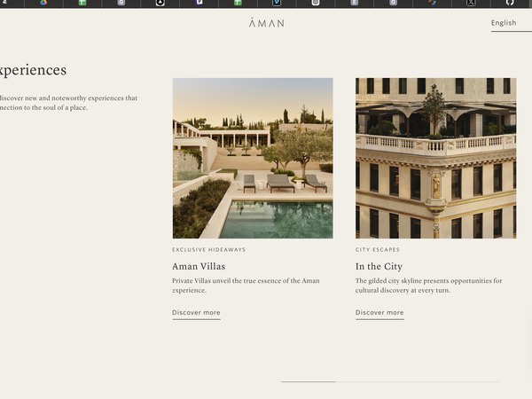Viewport: 532px width, 399px height.
Task: Follow Discover more under In the City
Action: tap(379, 312)
